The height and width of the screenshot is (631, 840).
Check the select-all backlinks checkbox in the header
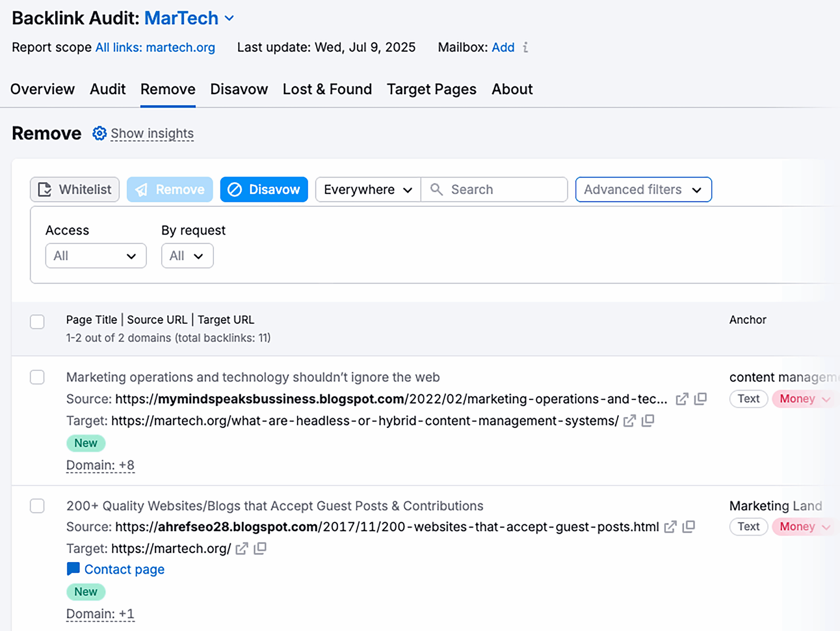pos(37,322)
